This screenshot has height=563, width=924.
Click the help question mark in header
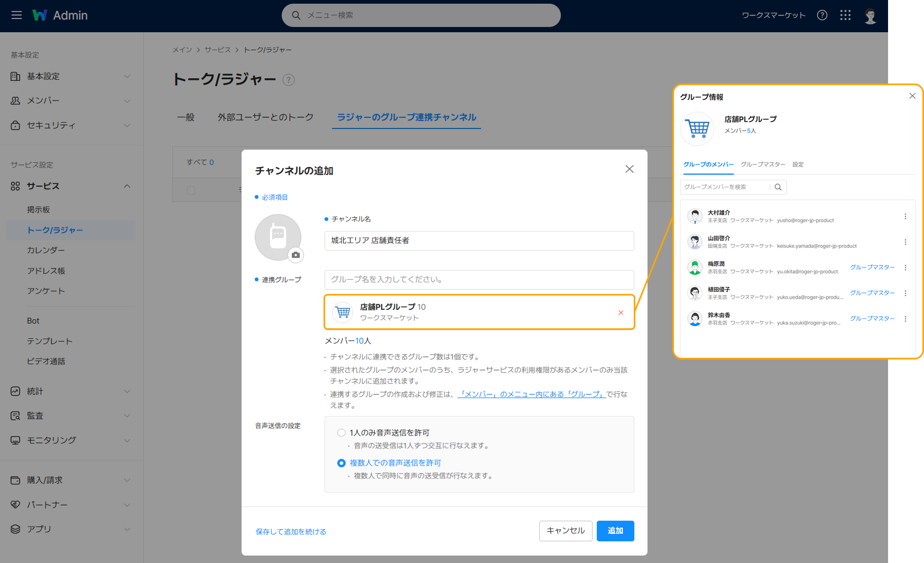822,15
